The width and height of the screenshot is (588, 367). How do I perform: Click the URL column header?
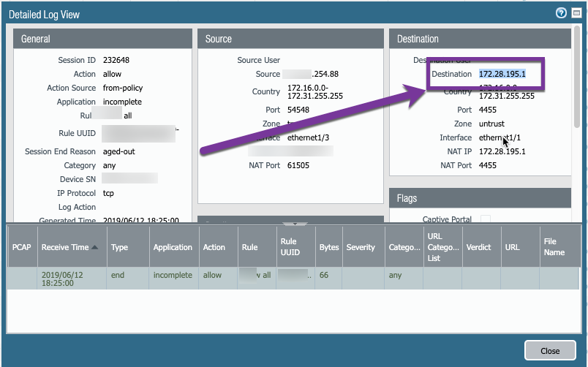[512, 247]
